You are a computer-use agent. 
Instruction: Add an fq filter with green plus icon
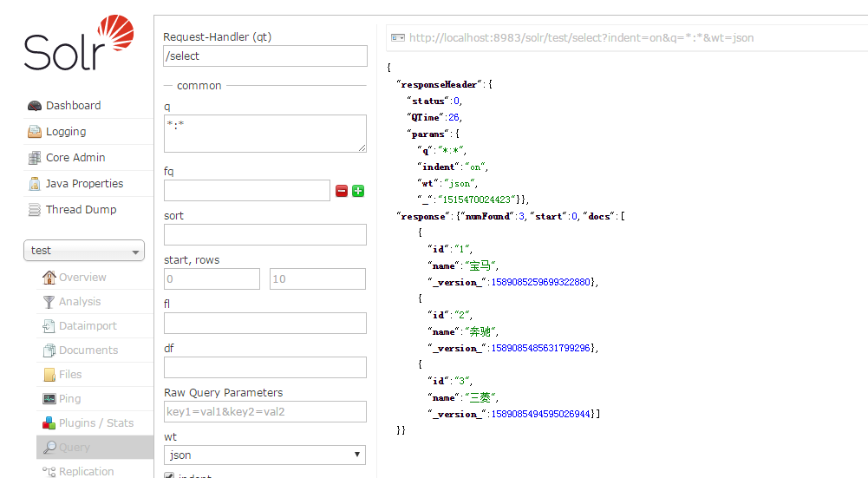[x=358, y=191]
